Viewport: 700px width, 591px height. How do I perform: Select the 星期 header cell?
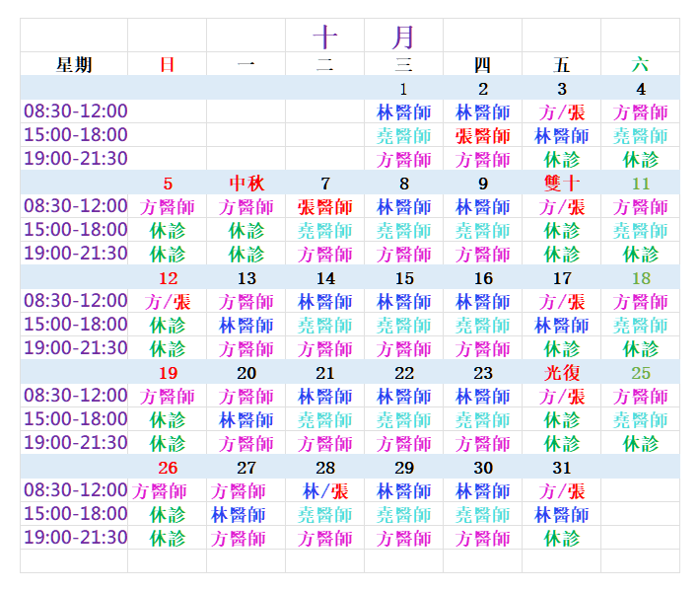(x=74, y=65)
